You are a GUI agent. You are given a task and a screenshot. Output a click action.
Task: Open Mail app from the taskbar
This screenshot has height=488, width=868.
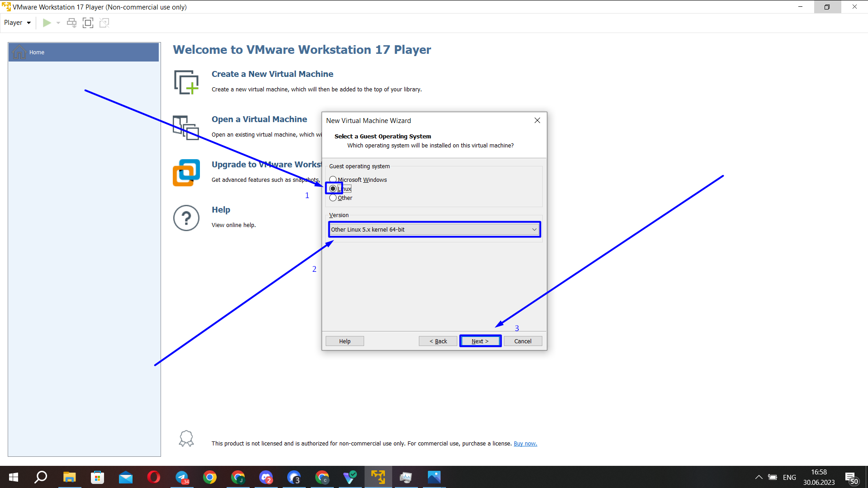pos(125,477)
